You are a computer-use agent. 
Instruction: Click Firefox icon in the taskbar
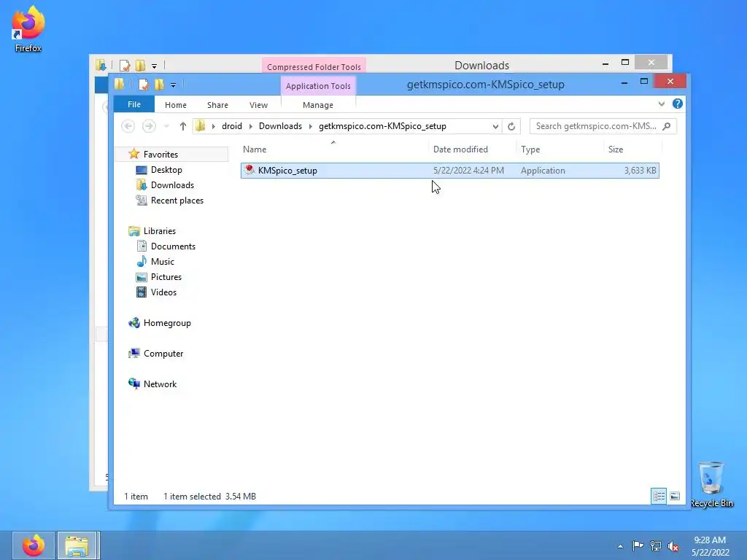point(34,545)
